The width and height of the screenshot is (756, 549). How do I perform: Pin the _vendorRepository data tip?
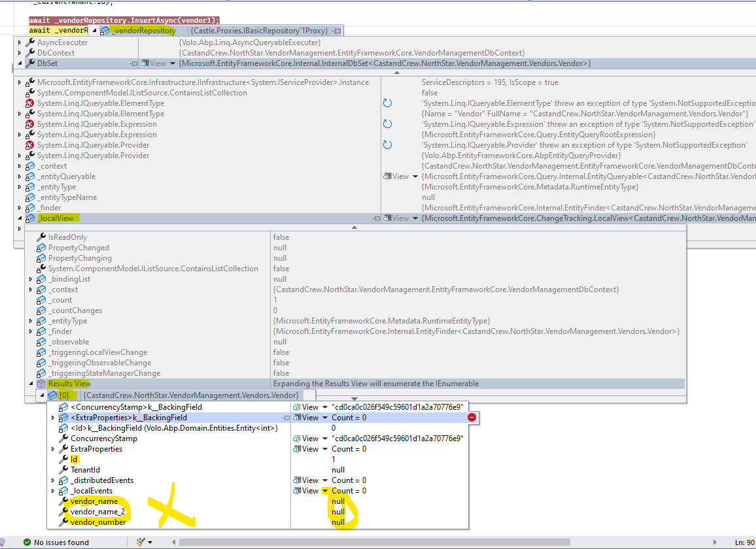pyautogui.click(x=336, y=31)
